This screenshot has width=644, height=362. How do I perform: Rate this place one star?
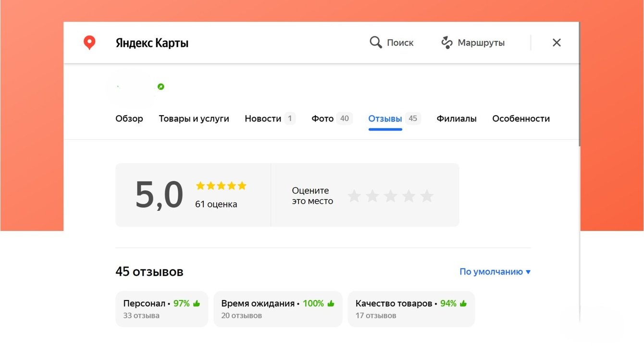click(354, 196)
